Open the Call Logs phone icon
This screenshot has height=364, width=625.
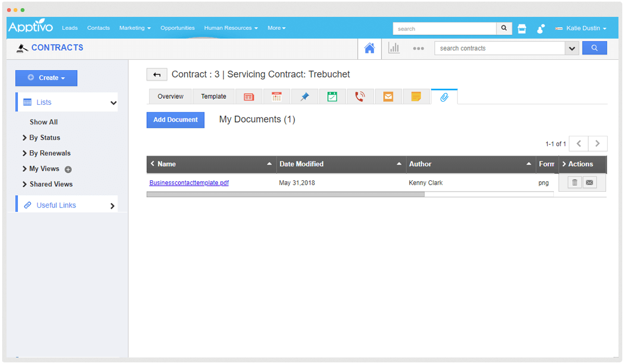pos(360,97)
